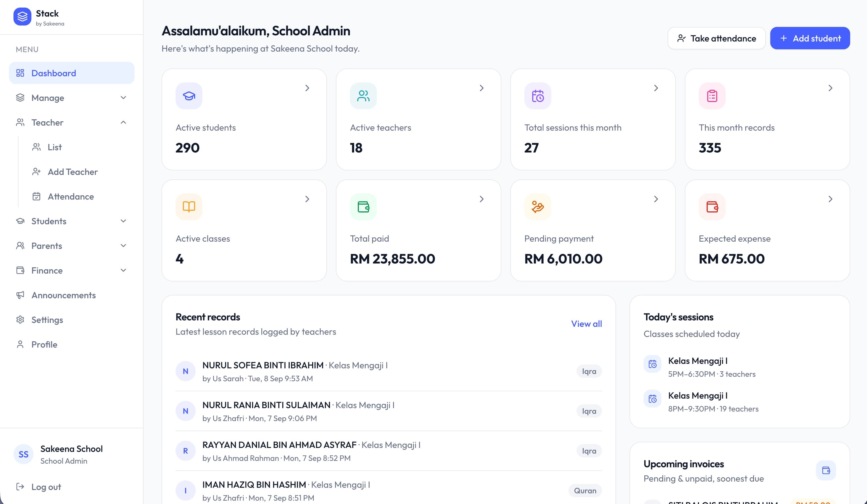Click Iqra tag on Nurul Sofea row
Image resolution: width=867 pixels, height=504 pixels.
589,371
